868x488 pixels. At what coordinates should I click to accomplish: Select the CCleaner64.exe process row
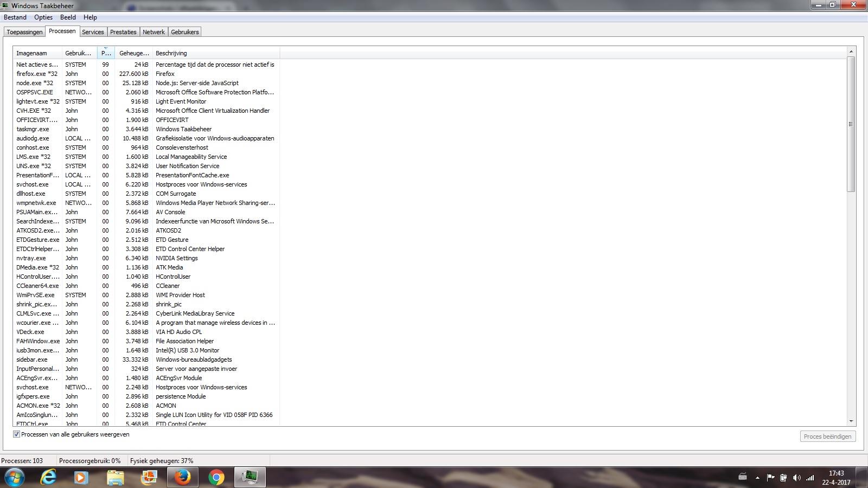point(146,286)
